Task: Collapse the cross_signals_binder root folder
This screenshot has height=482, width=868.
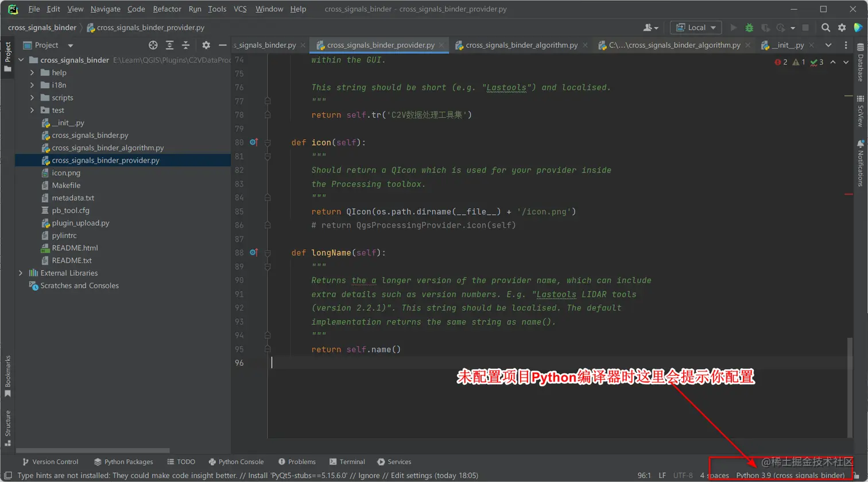Action: [x=21, y=60]
